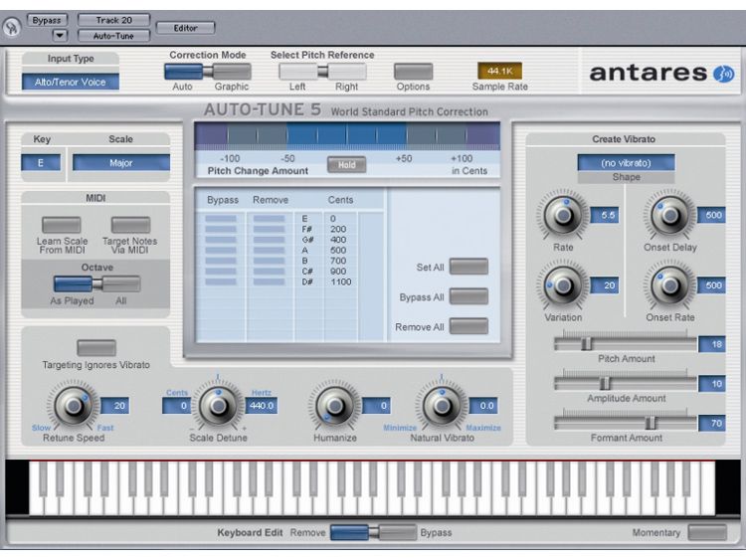Viewport: 746px width, 560px height.
Task: Toggle Correction Mode Auto/Graphic switch
Action: click(208, 72)
